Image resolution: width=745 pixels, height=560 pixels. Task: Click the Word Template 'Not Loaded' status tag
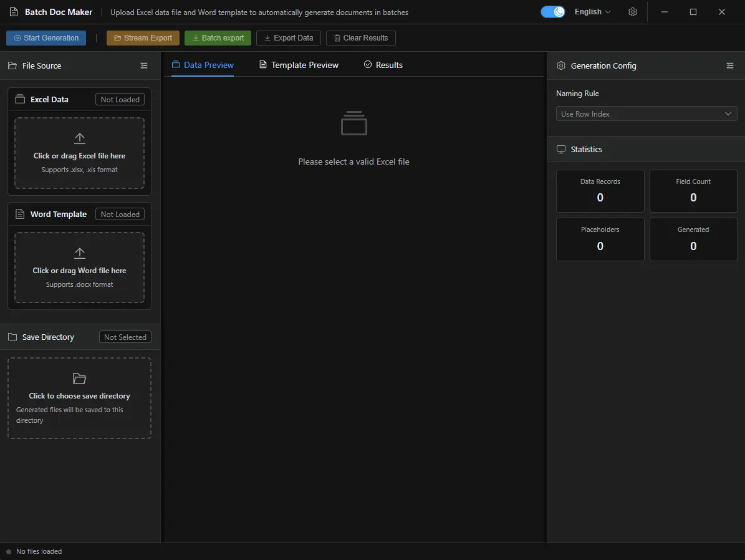coord(120,215)
